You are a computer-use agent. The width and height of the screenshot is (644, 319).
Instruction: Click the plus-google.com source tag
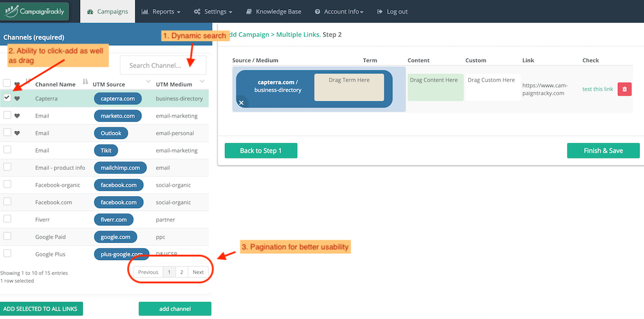tap(122, 254)
